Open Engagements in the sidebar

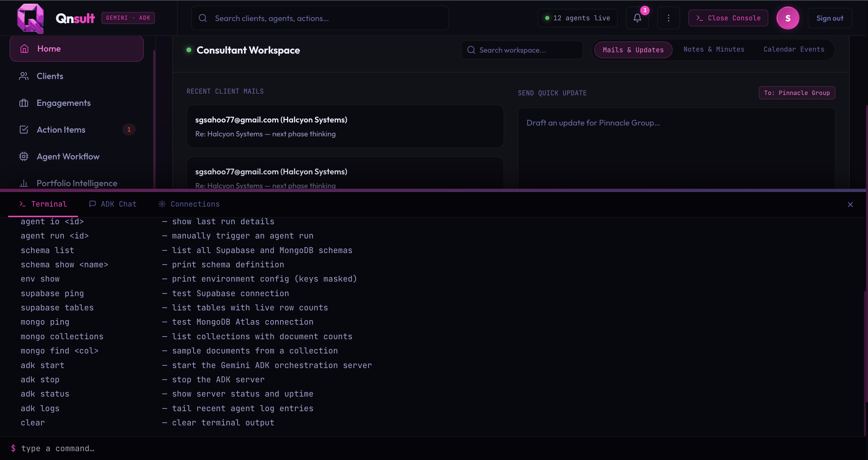[x=77, y=103]
